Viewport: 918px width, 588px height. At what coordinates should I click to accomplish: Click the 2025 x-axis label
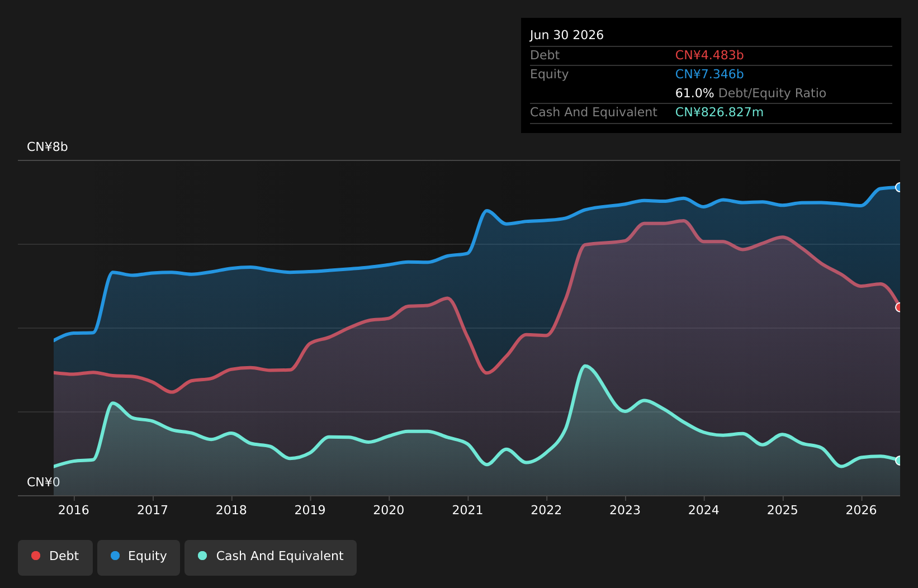pyautogui.click(x=783, y=510)
